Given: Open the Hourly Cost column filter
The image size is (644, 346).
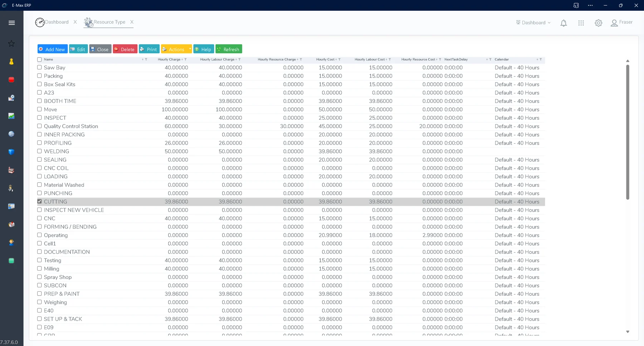Looking at the screenshot, I should click(x=339, y=59).
